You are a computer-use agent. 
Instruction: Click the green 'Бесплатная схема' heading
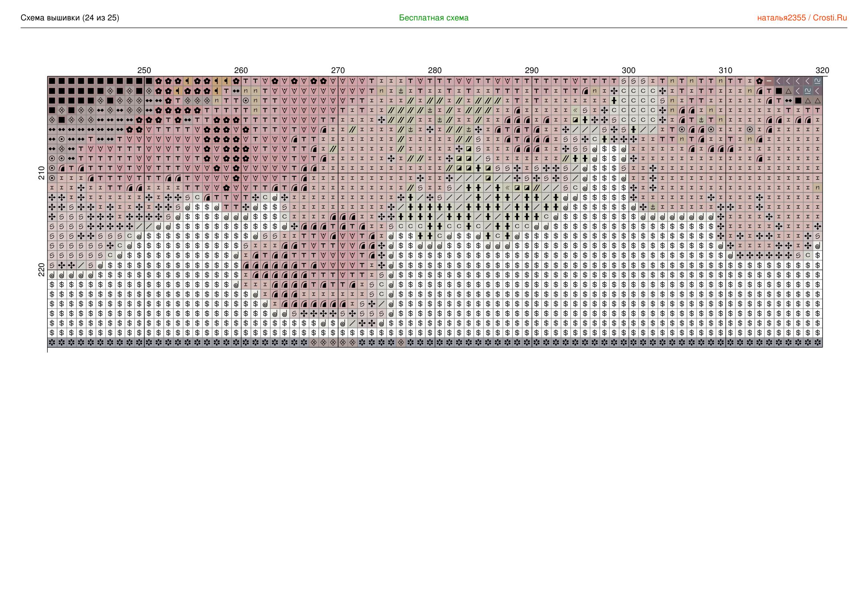[433, 18]
